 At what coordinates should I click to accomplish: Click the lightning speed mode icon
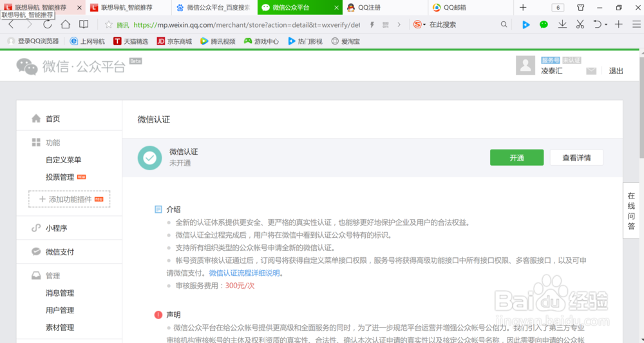372,24
